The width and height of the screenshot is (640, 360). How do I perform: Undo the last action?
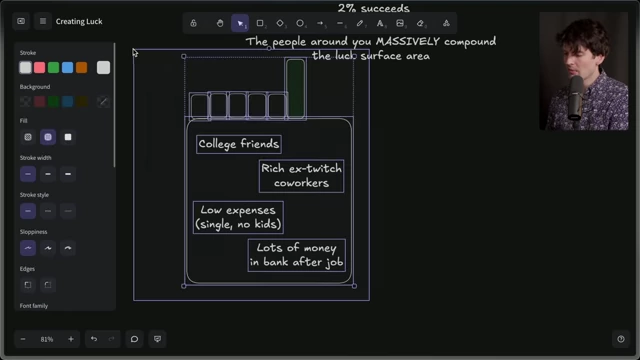tap(94, 339)
